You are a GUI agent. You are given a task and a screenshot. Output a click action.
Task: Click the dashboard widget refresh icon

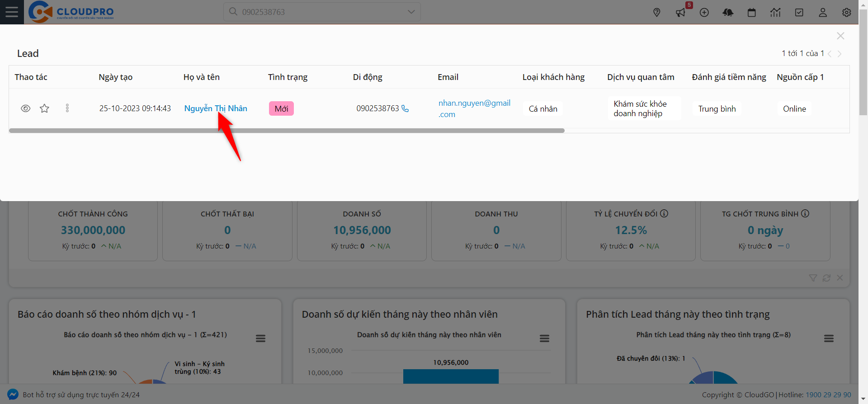[826, 278]
